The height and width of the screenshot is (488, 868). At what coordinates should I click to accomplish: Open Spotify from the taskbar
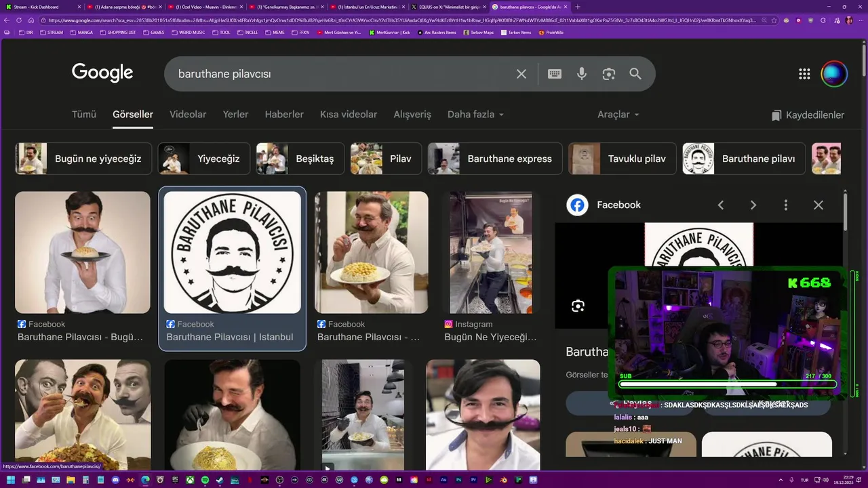coord(205,480)
